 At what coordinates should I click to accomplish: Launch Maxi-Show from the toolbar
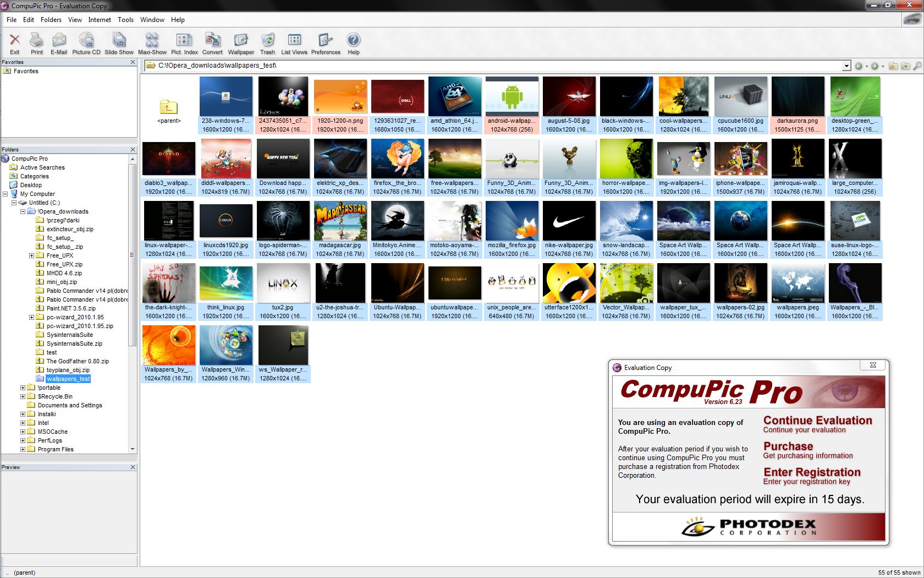coord(152,43)
